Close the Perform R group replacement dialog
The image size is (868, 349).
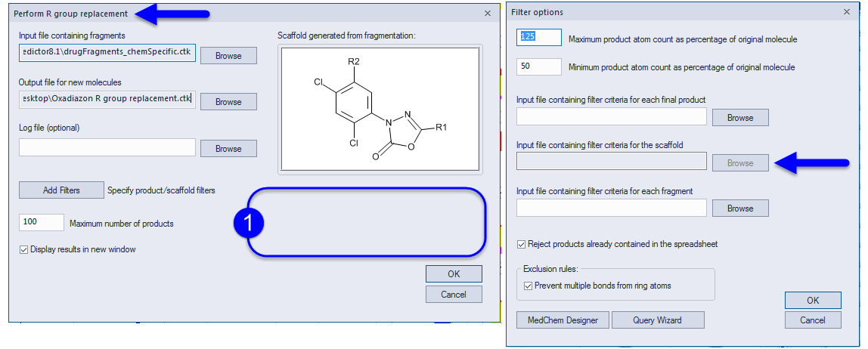point(488,14)
